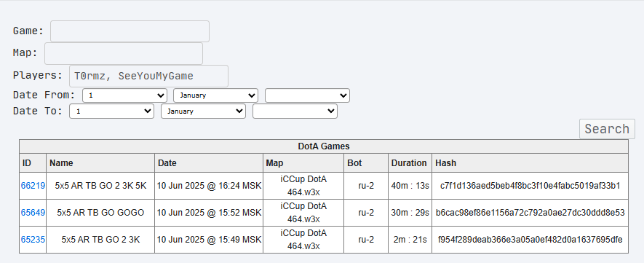Click the Duration column header
The height and width of the screenshot is (263, 644).
click(x=410, y=163)
